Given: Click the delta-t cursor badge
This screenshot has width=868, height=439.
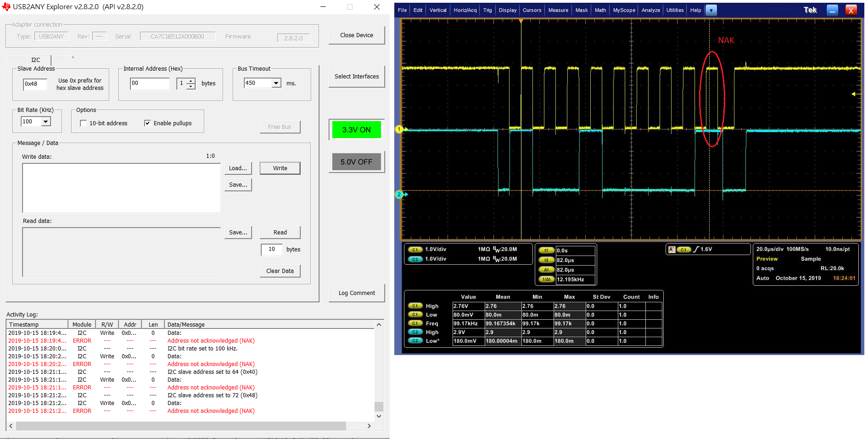Looking at the screenshot, I should pyautogui.click(x=546, y=270).
